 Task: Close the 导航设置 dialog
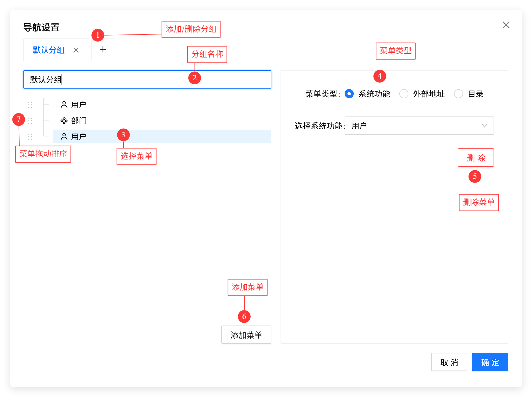click(506, 25)
